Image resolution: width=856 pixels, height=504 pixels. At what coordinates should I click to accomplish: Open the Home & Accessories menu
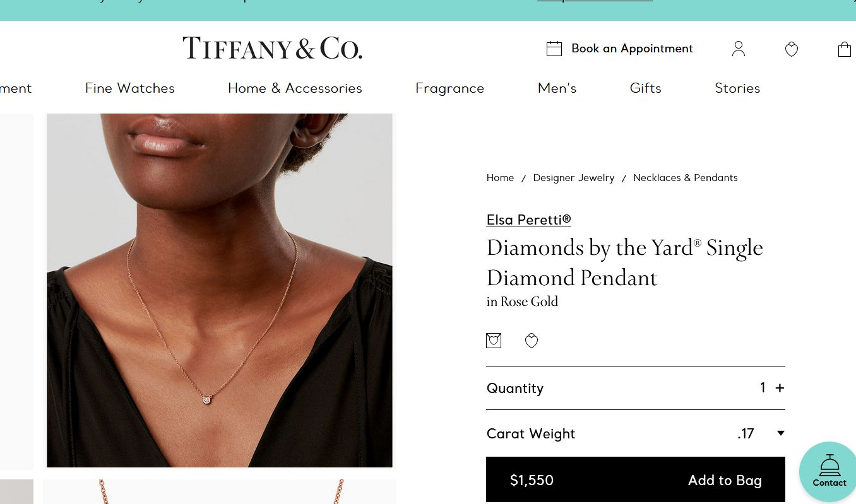[295, 88]
